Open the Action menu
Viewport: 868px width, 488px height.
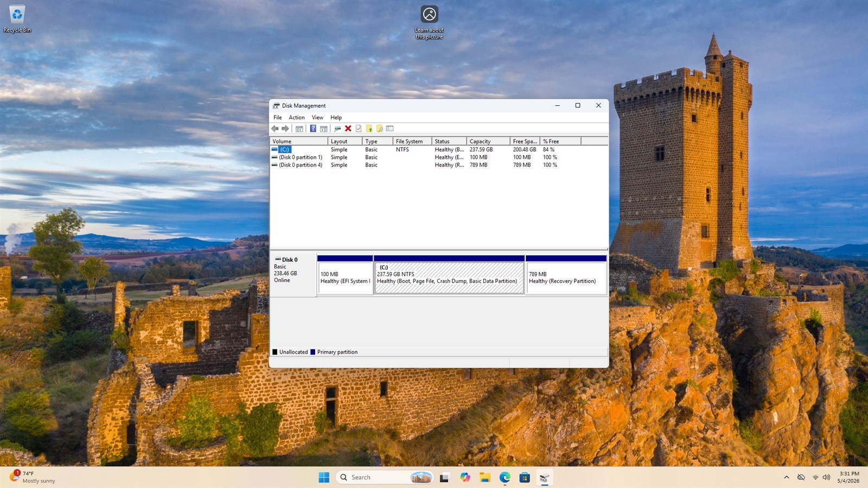pos(297,117)
